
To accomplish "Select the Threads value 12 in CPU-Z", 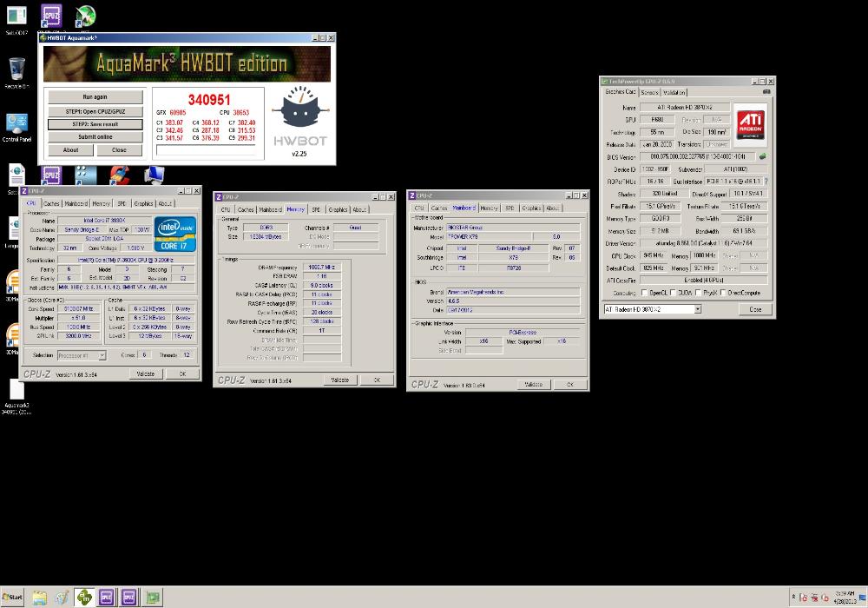I will [x=187, y=355].
